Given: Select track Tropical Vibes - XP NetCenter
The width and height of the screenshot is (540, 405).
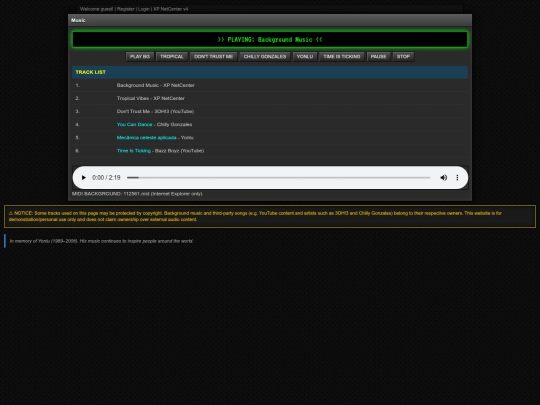Looking at the screenshot, I should pos(270,98).
